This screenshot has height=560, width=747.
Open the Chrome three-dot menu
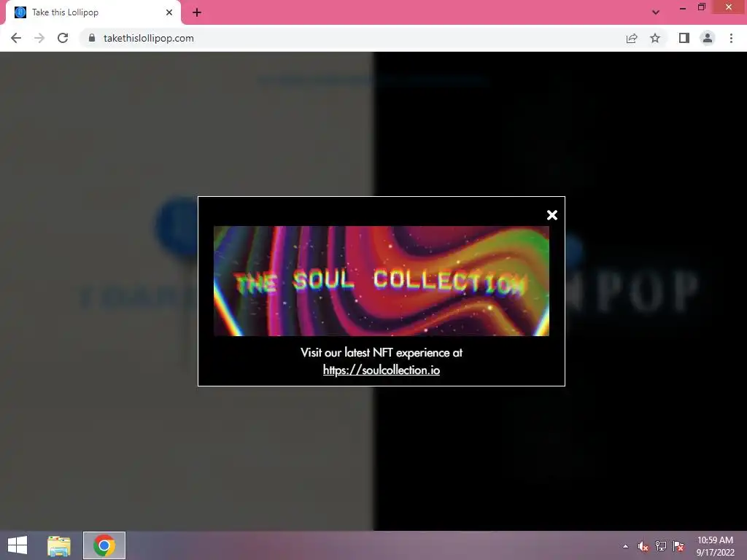pyautogui.click(x=731, y=38)
